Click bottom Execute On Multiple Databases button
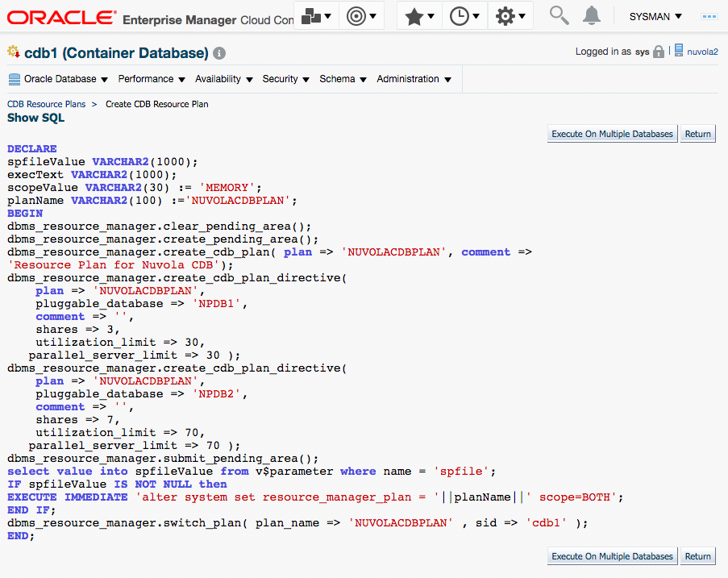This screenshot has width=728, height=578. click(612, 556)
